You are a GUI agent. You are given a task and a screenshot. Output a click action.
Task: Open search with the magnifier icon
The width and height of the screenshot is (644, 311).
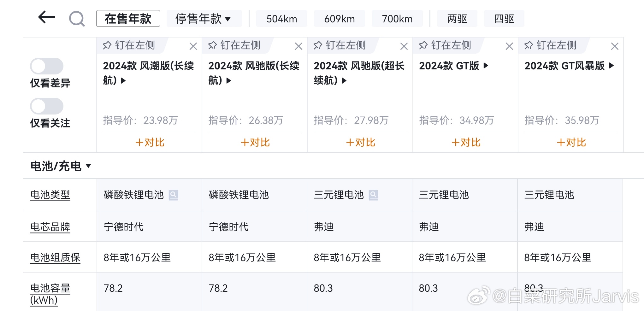pyautogui.click(x=77, y=19)
